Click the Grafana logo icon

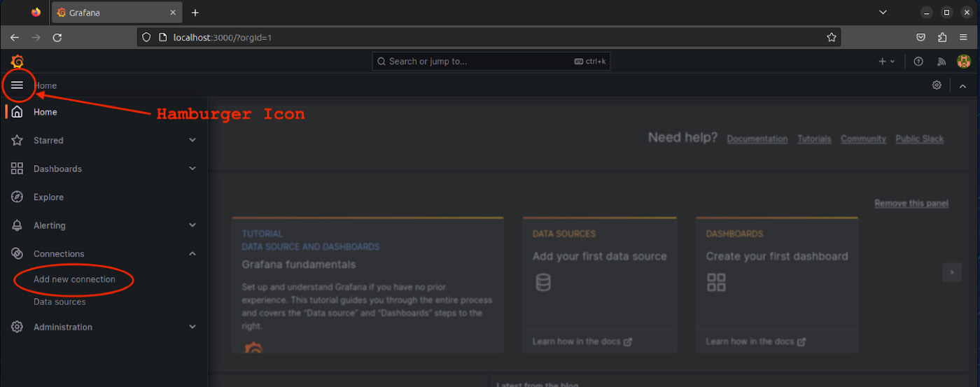coord(17,62)
